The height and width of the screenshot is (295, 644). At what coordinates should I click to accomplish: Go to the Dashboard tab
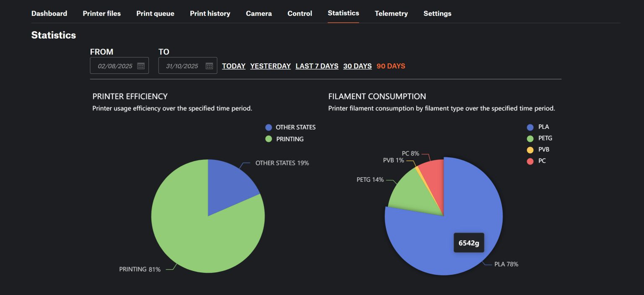[x=49, y=13]
